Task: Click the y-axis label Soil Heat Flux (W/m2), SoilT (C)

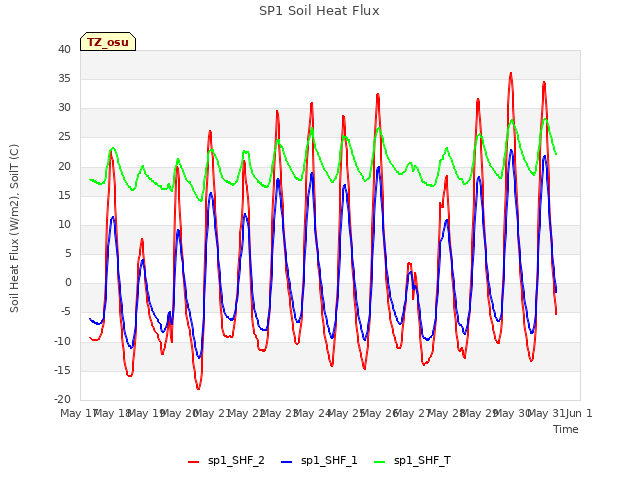Action: pyautogui.click(x=14, y=228)
